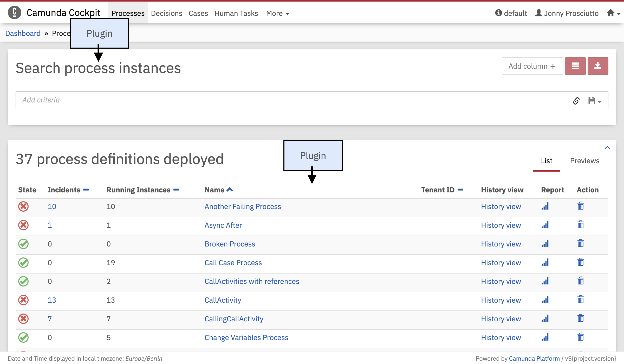Open report for Another Failing Process
This screenshot has height=364, width=624.
(x=545, y=206)
